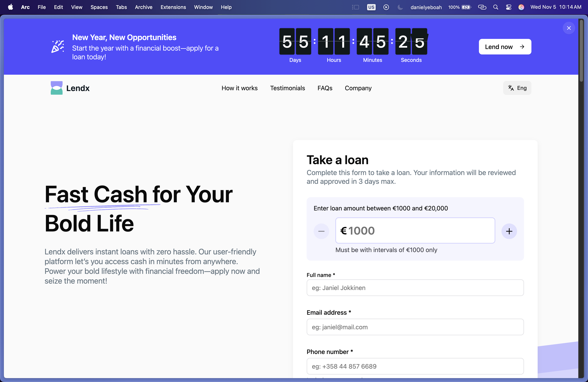Click the battery status icon

click(466, 7)
